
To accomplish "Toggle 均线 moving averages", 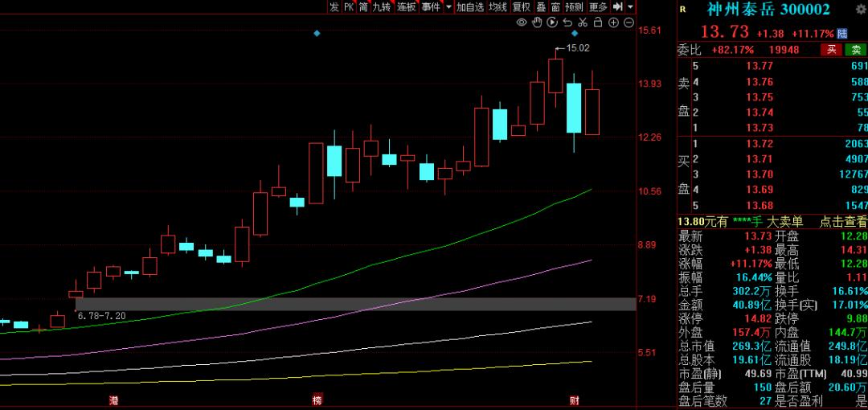I will [x=497, y=6].
